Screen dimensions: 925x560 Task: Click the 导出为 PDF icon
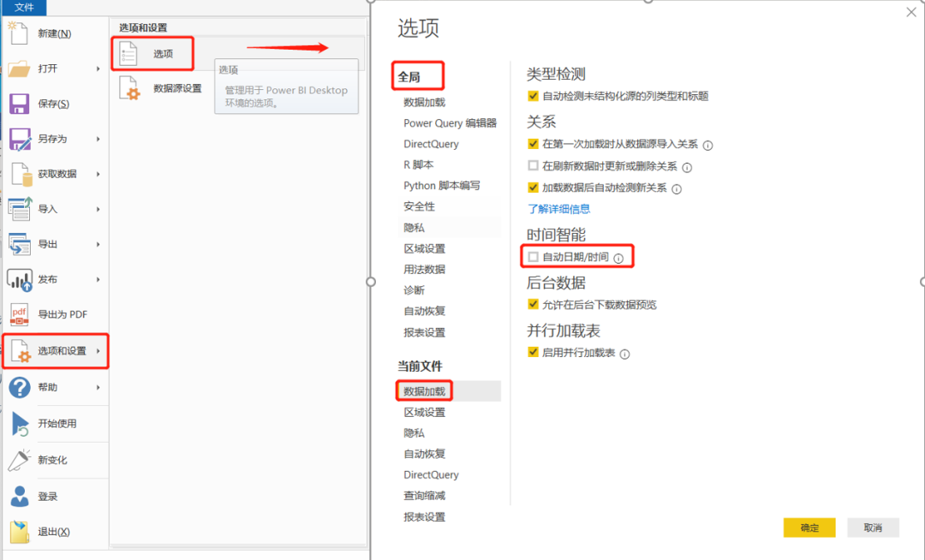tap(20, 314)
